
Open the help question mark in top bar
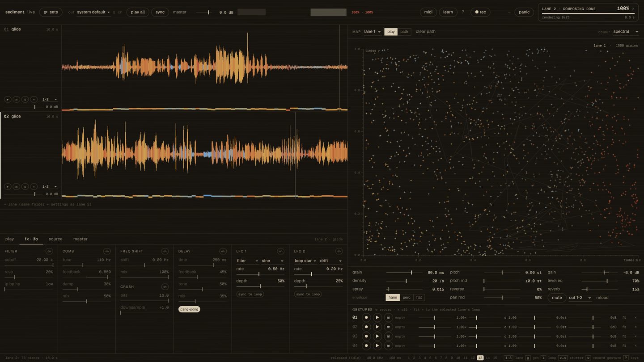coord(463,12)
